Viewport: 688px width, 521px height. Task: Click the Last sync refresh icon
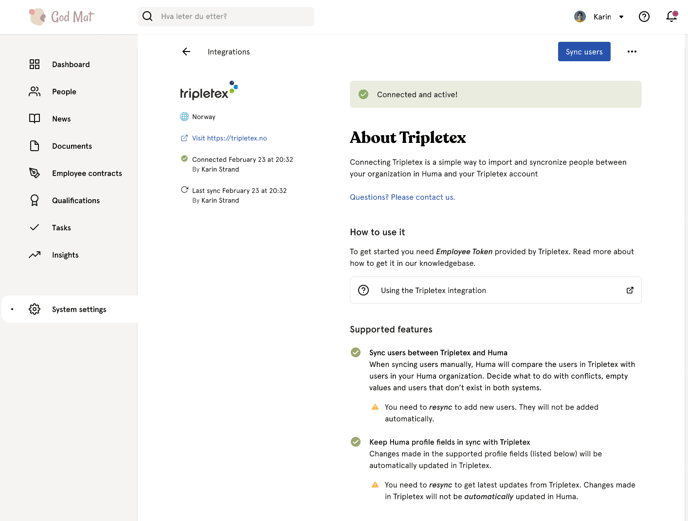(184, 190)
